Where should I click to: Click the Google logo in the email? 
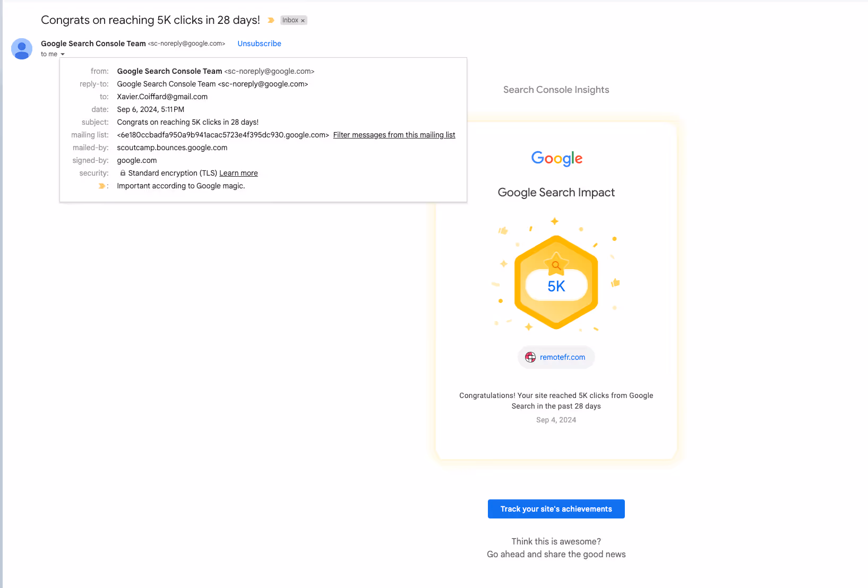point(556,158)
